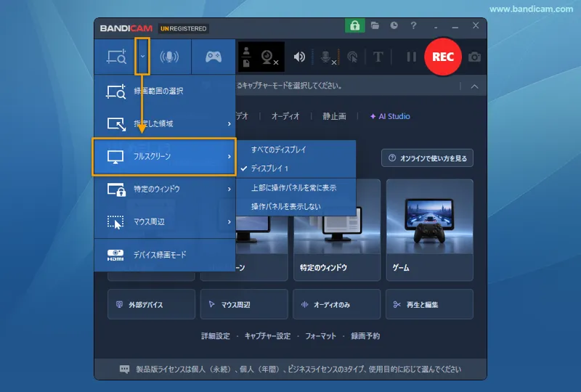The width and height of the screenshot is (581, 392).
Task: Open the recording mode dropdown arrow
Action: tap(142, 57)
